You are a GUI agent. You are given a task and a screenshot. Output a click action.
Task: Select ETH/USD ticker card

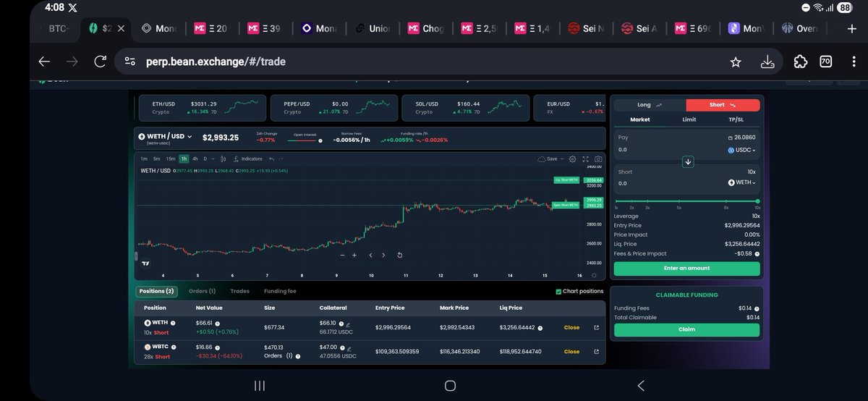tap(202, 108)
